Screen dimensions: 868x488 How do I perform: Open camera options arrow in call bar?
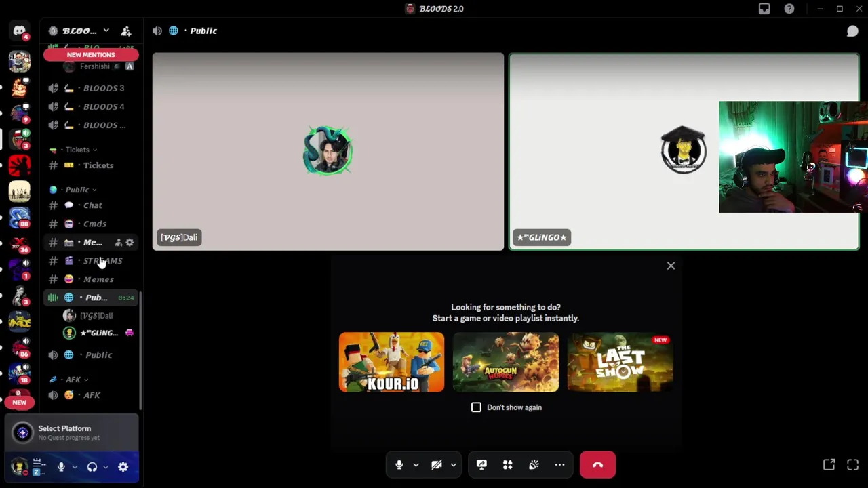point(454,465)
